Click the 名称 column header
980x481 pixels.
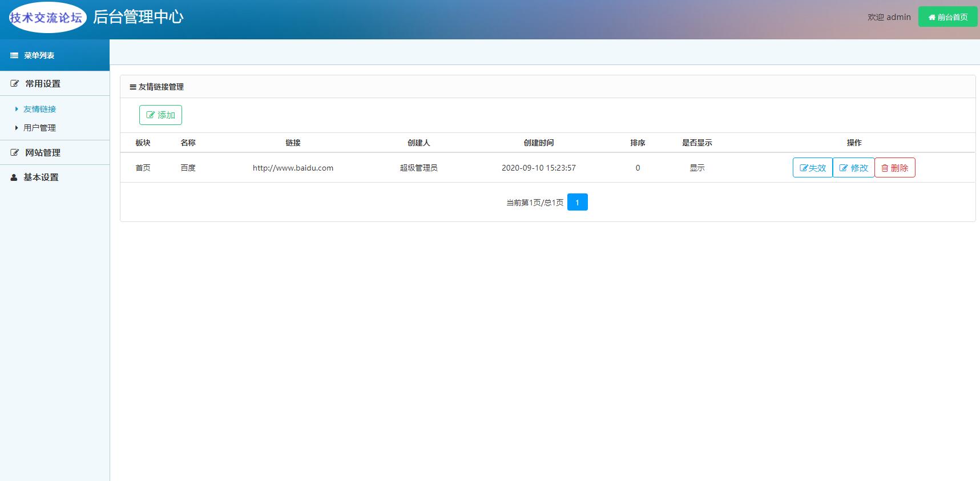tap(188, 143)
